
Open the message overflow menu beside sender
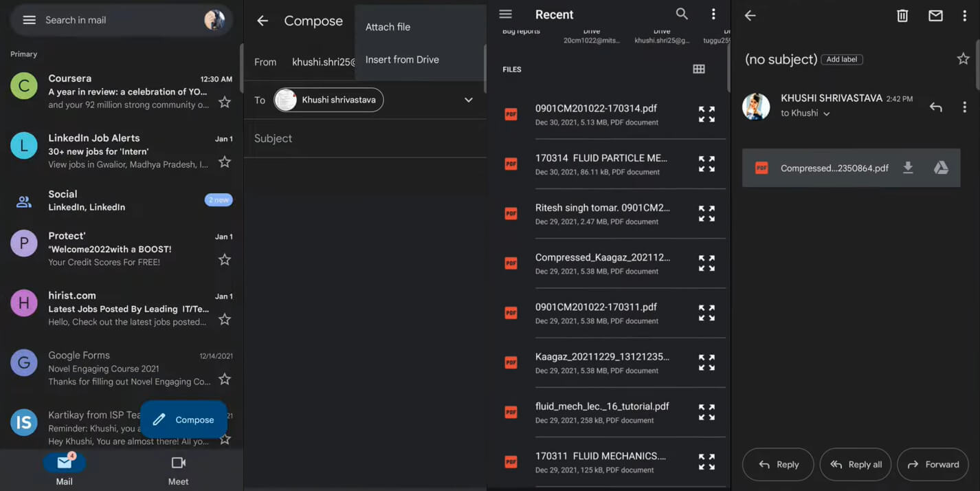click(x=965, y=107)
